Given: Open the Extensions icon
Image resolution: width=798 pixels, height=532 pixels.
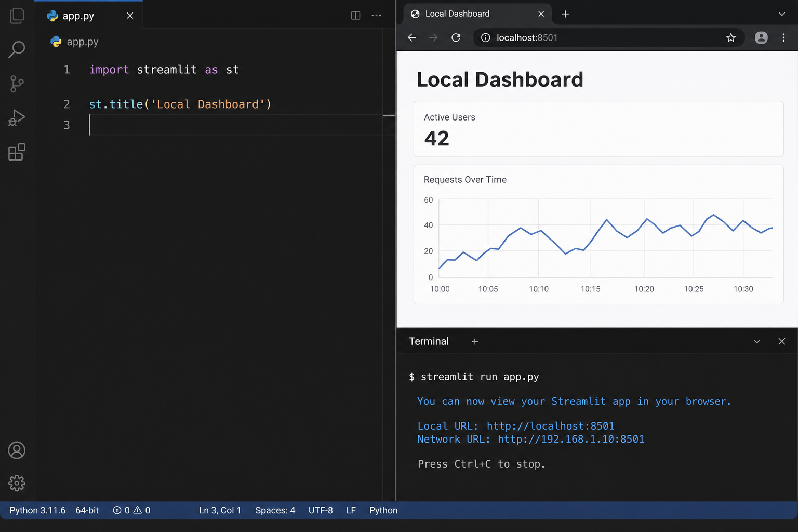Looking at the screenshot, I should point(17,152).
